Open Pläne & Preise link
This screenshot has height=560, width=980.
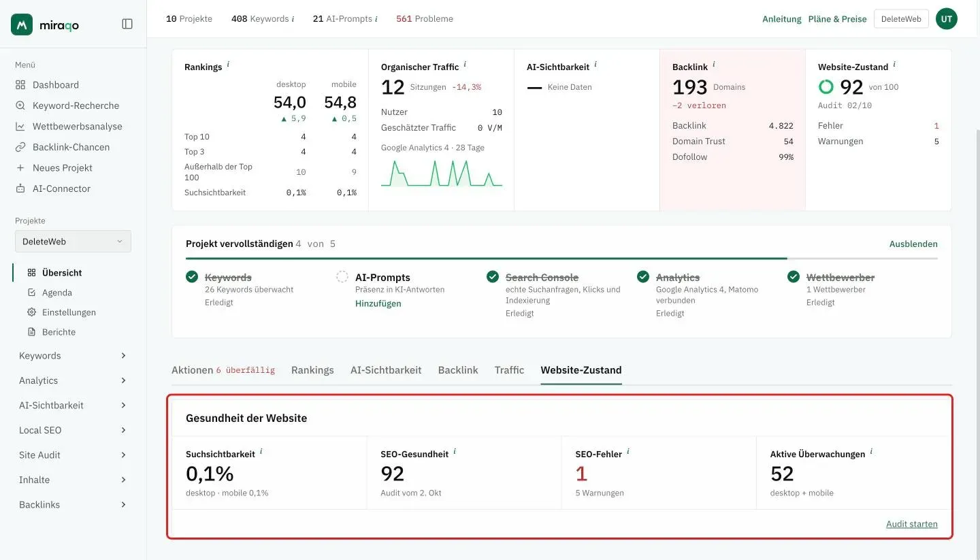pos(837,19)
